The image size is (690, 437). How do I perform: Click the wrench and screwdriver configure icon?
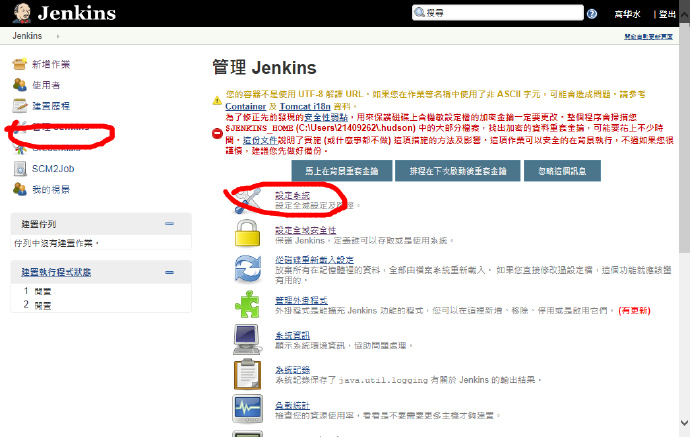point(247,201)
